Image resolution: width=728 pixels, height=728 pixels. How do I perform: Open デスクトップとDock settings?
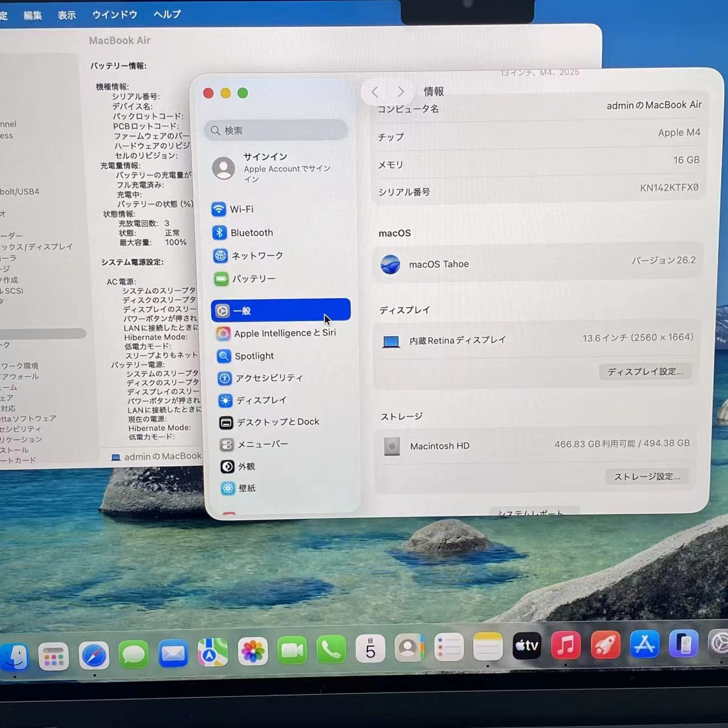(x=269, y=422)
